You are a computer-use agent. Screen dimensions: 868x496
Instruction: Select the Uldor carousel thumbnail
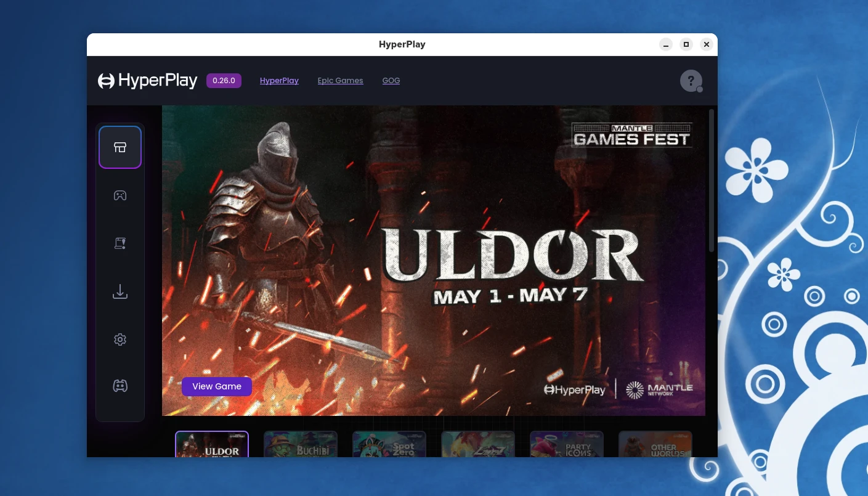pos(212,445)
